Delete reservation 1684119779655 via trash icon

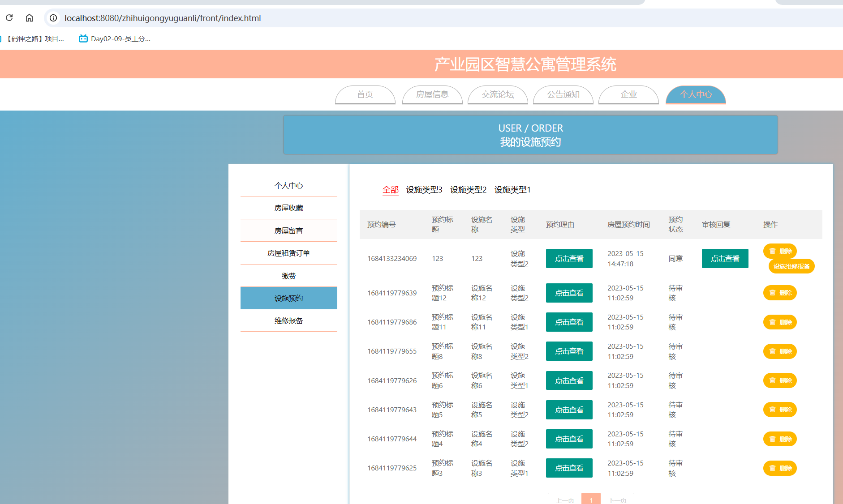[780, 351]
